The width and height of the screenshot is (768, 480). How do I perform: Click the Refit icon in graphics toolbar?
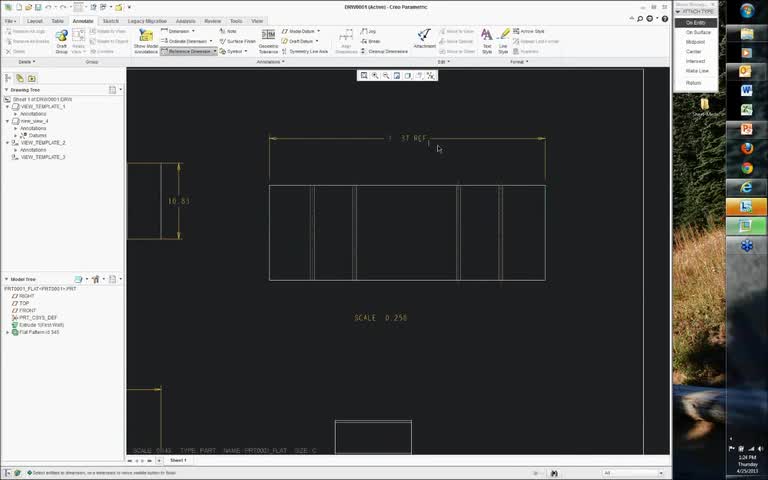(364, 75)
